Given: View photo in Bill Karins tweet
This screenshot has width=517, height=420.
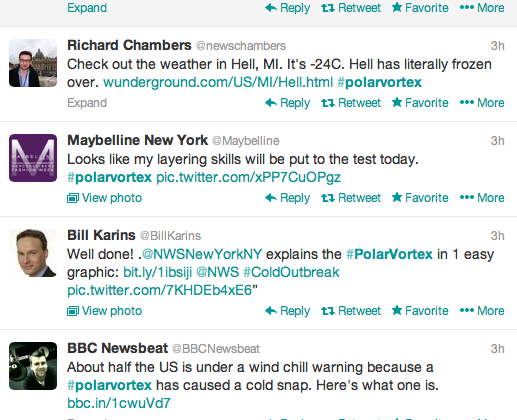Looking at the screenshot, I should coord(105,311).
